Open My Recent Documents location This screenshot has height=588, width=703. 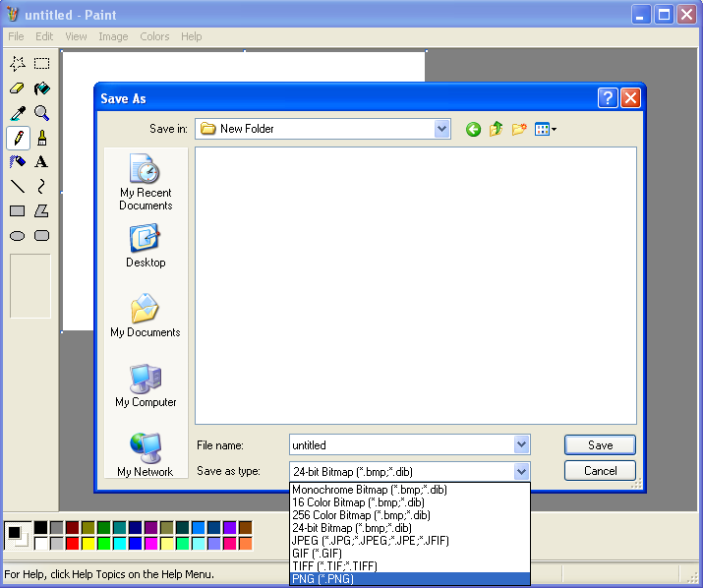point(146,182)
